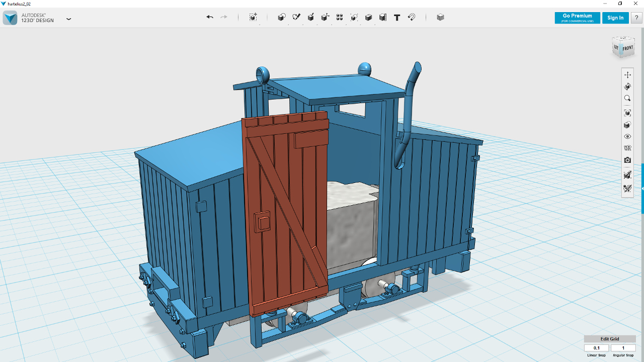This screenshot has width=644, height=362.
Task: Open the Grouping tool menu
Action: 354,17
